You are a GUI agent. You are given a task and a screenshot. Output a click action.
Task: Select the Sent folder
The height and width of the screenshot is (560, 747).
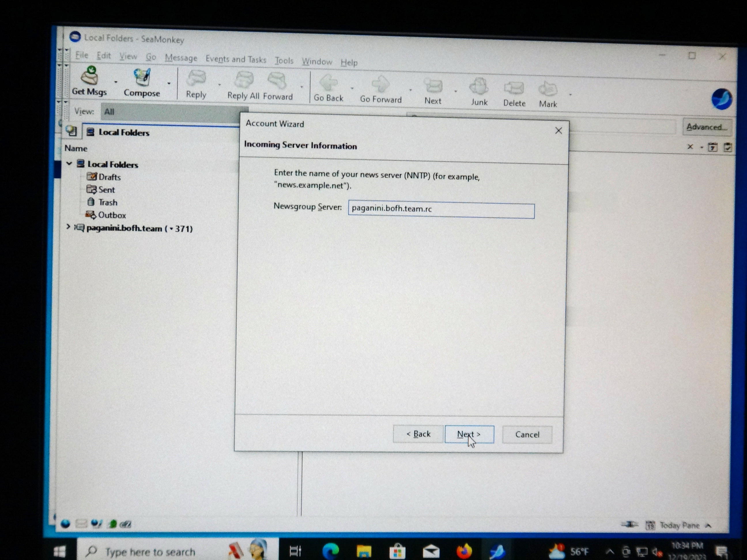click(101, 189)
